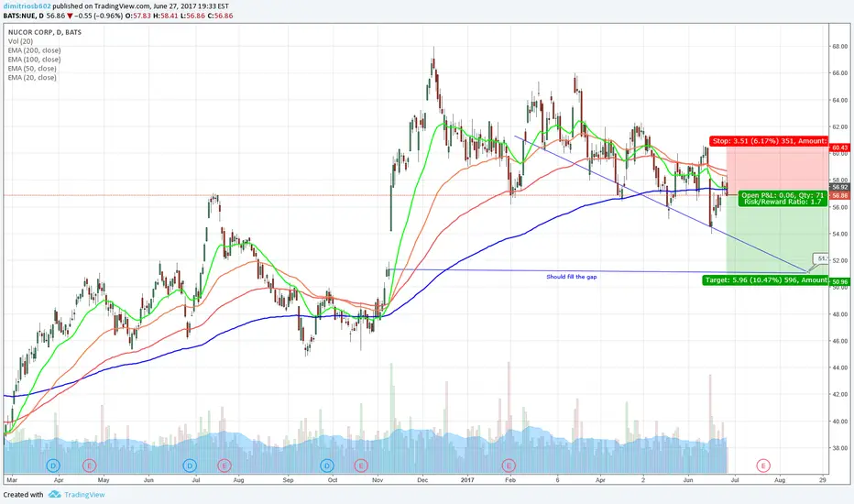Click the H:58.41 high value
The height and width of the screenshot is (504, 854).
[166, 16]
